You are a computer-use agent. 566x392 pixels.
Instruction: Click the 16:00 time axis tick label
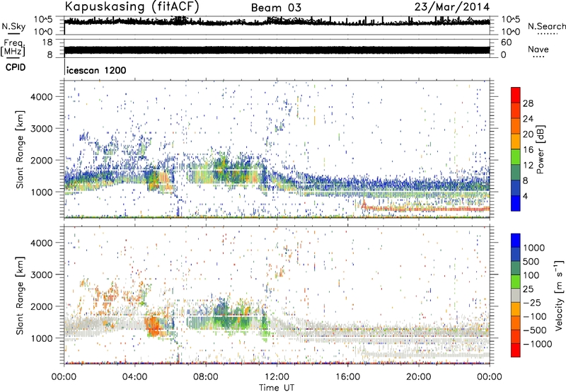[347, 377]
